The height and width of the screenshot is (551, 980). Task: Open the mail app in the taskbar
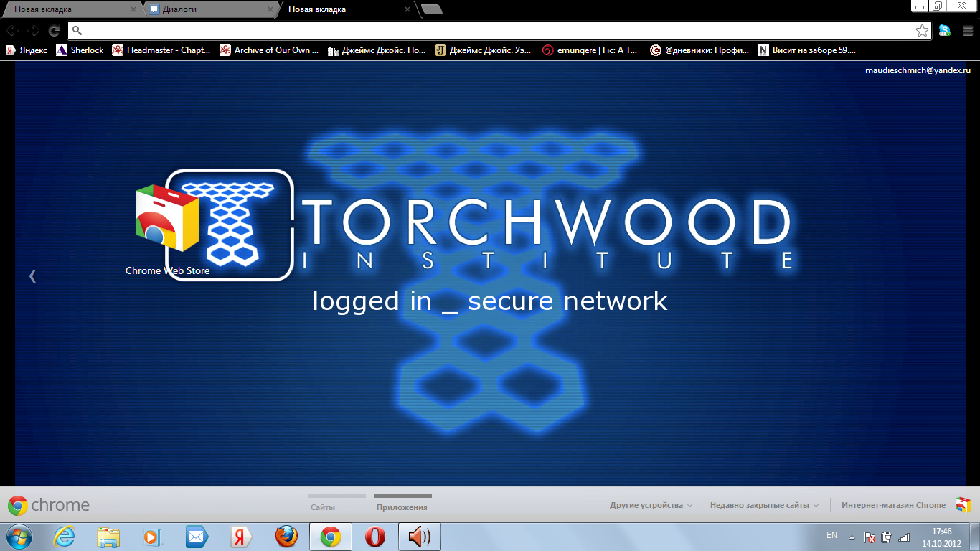tap(197, 537)
